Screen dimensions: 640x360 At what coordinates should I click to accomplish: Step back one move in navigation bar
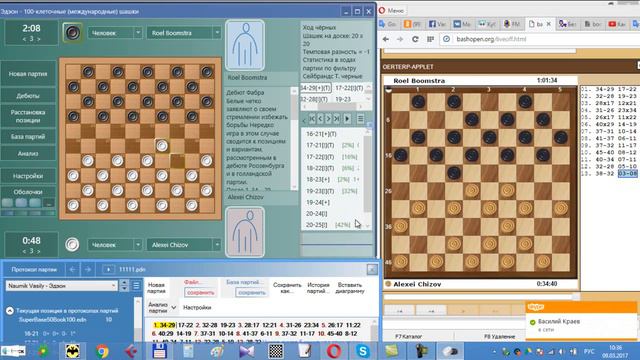[x=320, y=119]
